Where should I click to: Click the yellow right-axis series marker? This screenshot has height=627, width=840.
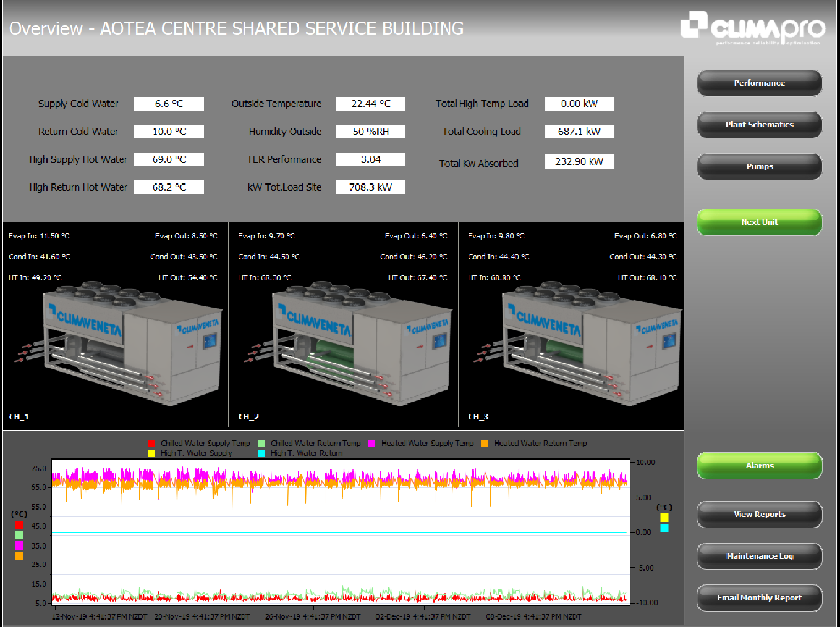point(664,518)
